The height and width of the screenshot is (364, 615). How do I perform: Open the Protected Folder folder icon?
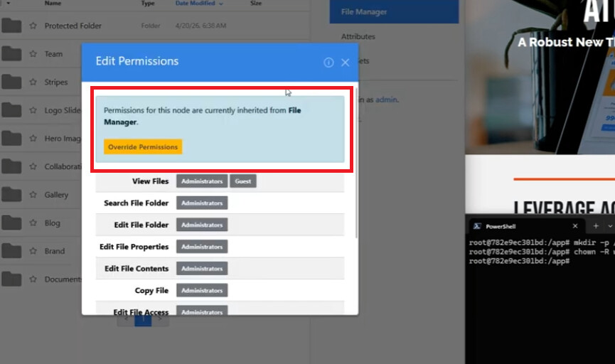11,26
